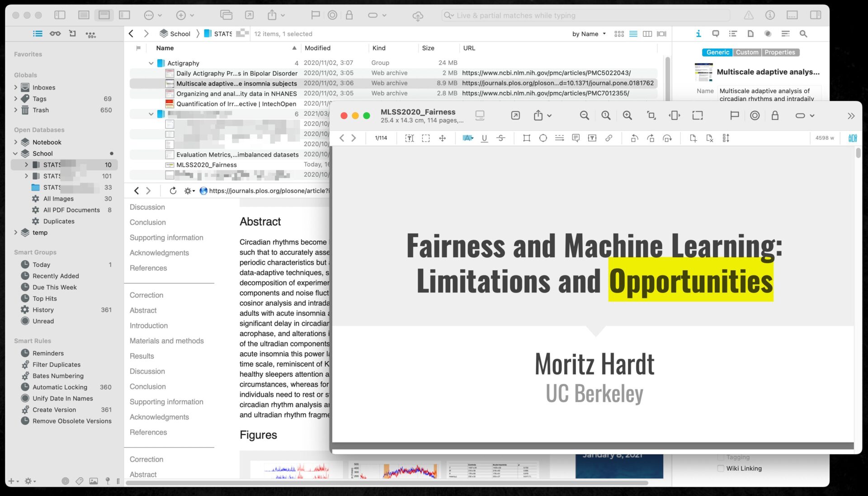Switch to the Custom inspector tab
Viewport: 868px width, 496px height.
coord(747,52)
